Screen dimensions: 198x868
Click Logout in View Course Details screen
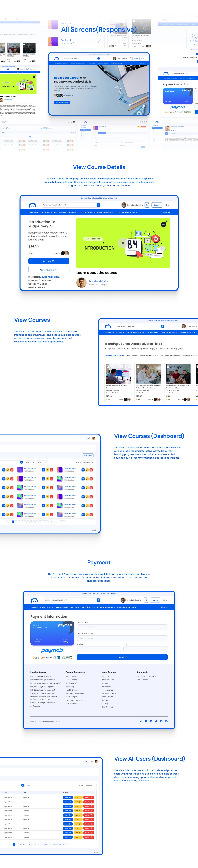(157, 205)
